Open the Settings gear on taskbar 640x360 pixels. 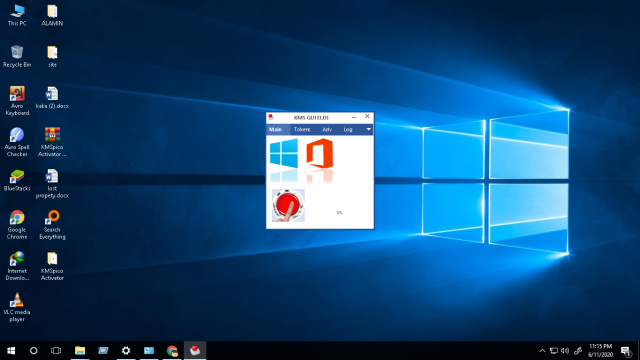[126, 351]
